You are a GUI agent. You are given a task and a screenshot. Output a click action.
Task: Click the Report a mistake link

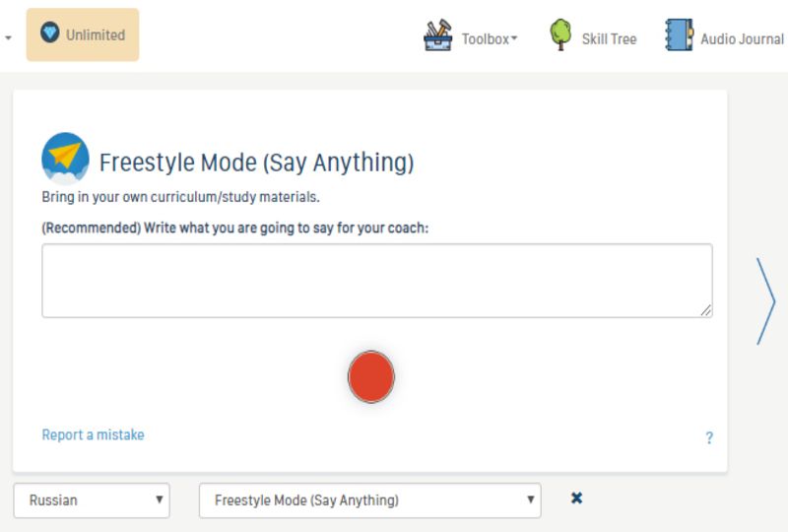click(x=93, y=434)
